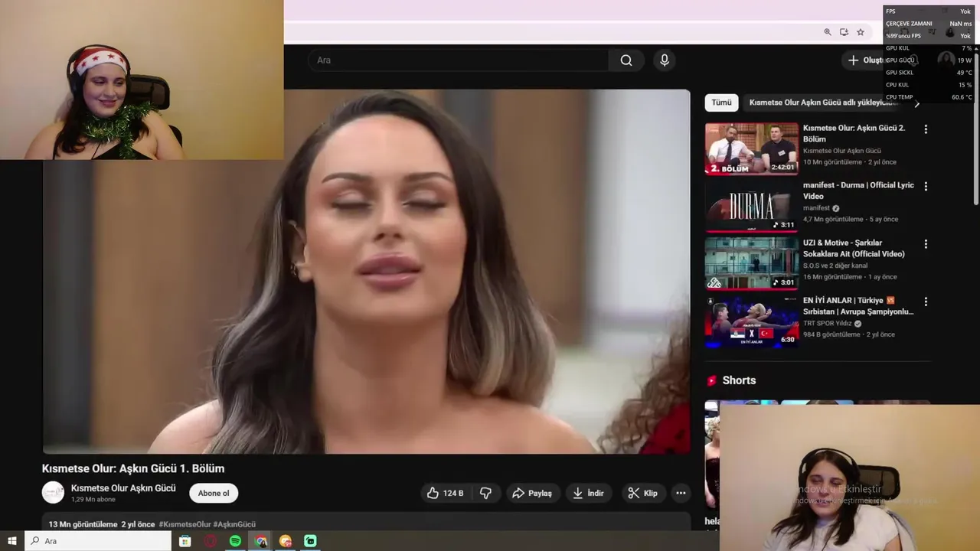
Task: Click the İndir download button
Action: coord(588,494)
